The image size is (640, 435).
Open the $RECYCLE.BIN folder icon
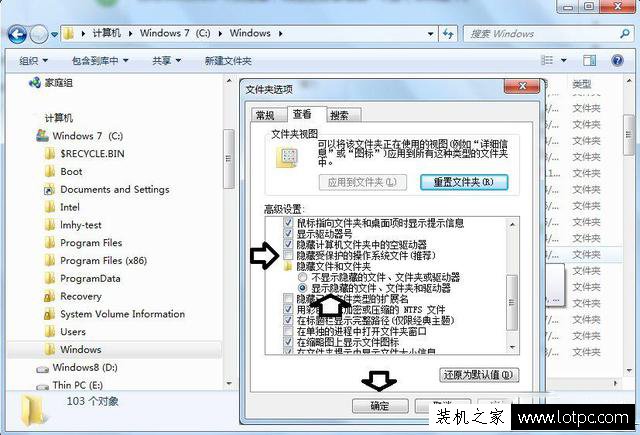(x=49, y=154)
